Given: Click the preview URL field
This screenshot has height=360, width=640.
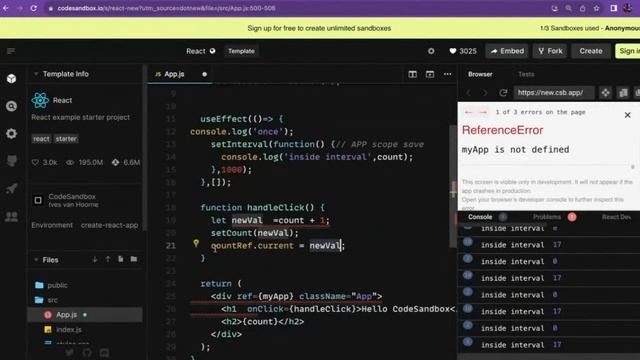Looking at the screenshot, I should coord(553,93).
